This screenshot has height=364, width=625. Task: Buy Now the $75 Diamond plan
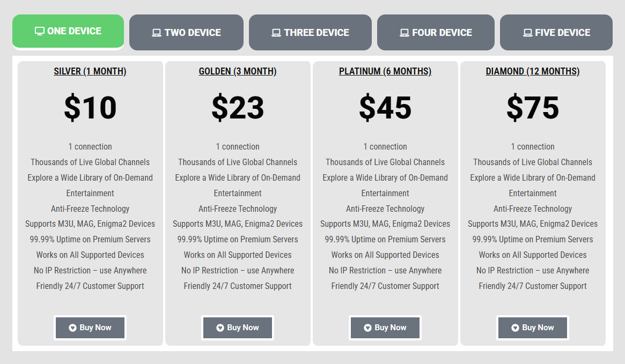533,328
